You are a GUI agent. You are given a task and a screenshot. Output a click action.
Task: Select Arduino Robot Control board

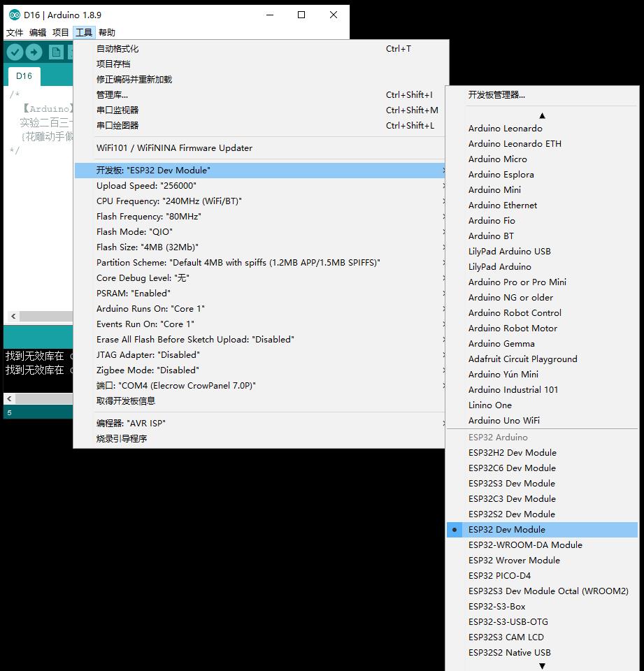point(542,313)
